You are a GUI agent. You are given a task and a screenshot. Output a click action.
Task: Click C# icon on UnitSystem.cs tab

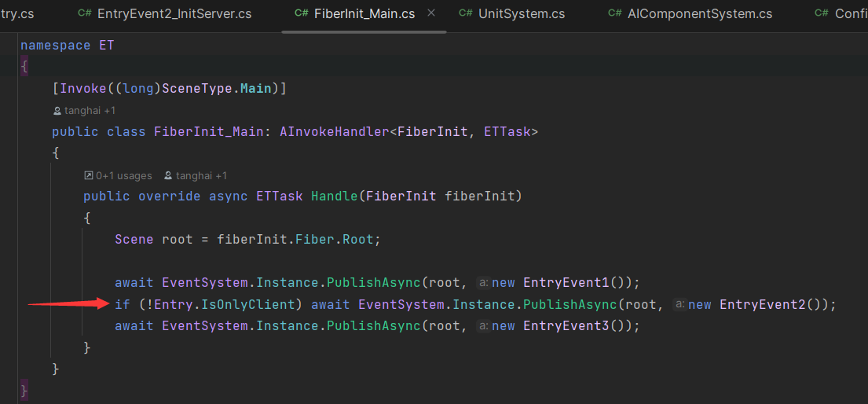click(x=466, y=14)
